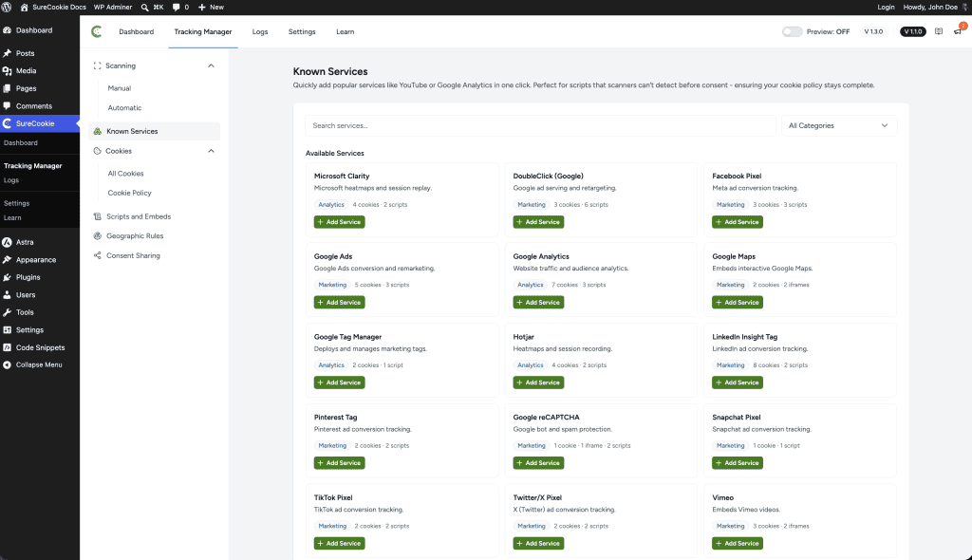Add the Google Tag Manager service

(339, 383)
